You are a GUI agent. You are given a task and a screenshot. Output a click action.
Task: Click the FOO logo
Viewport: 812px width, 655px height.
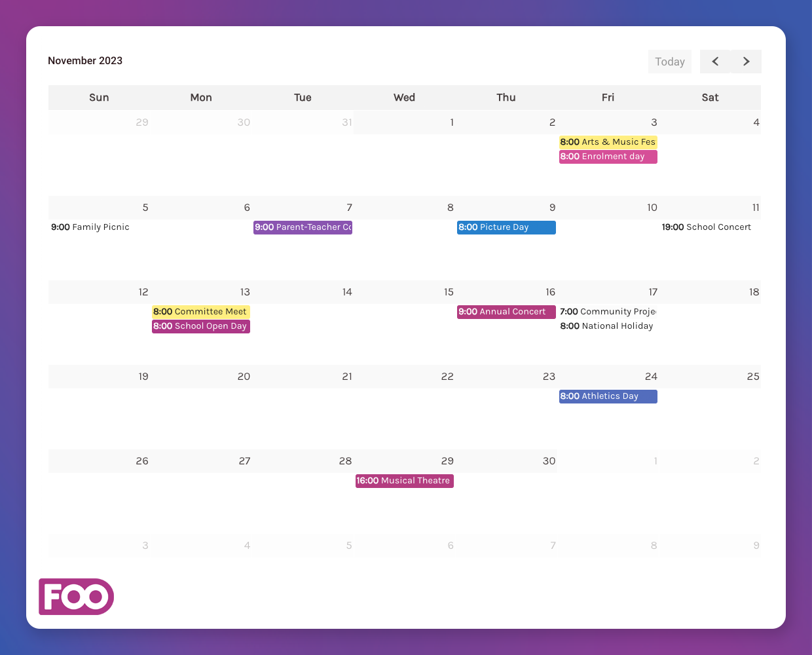[76, 597]
